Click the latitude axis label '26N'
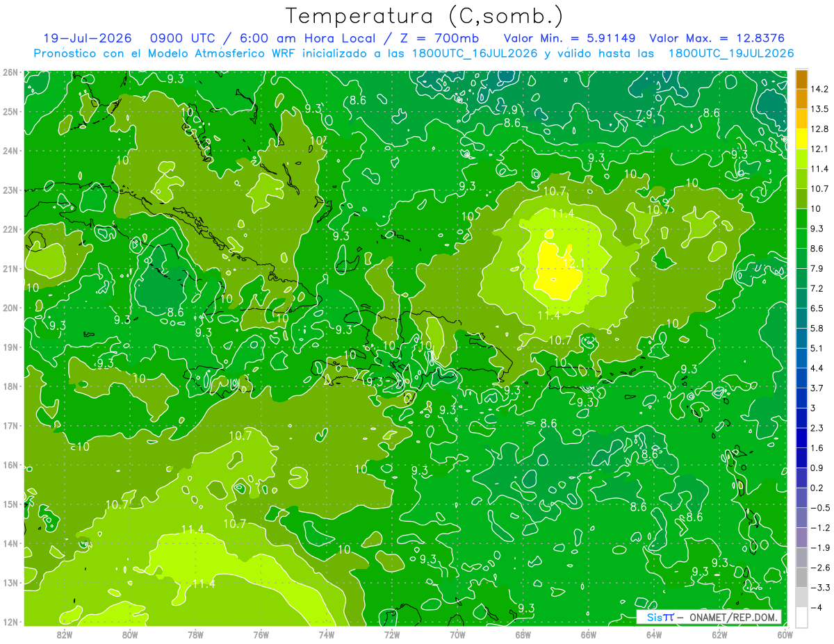The width and height of the screenshot is (834, 644). point(10,72)
